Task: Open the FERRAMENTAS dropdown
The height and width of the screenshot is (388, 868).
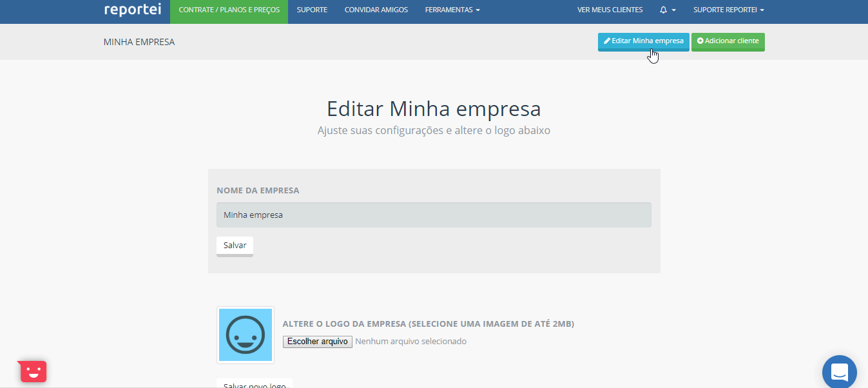Action: [452, 10]
